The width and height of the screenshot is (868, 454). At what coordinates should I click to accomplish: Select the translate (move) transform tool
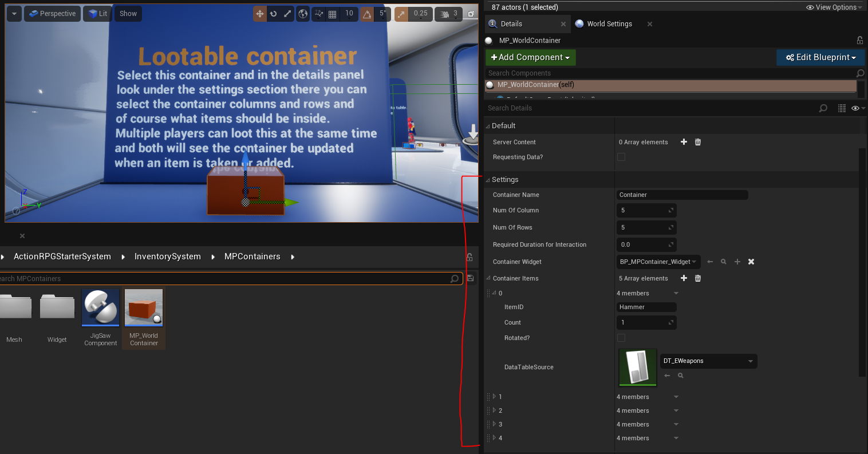click(261, 14)
